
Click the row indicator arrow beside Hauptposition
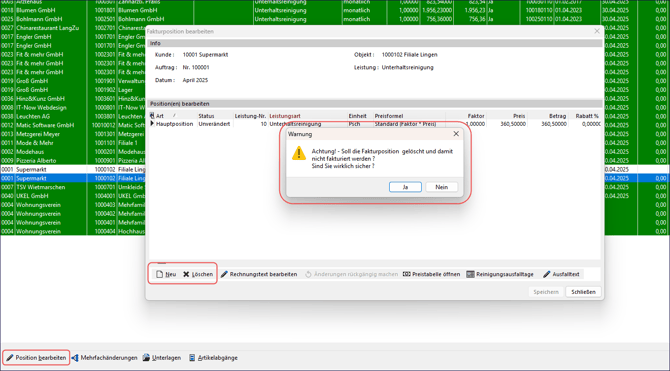152,124
